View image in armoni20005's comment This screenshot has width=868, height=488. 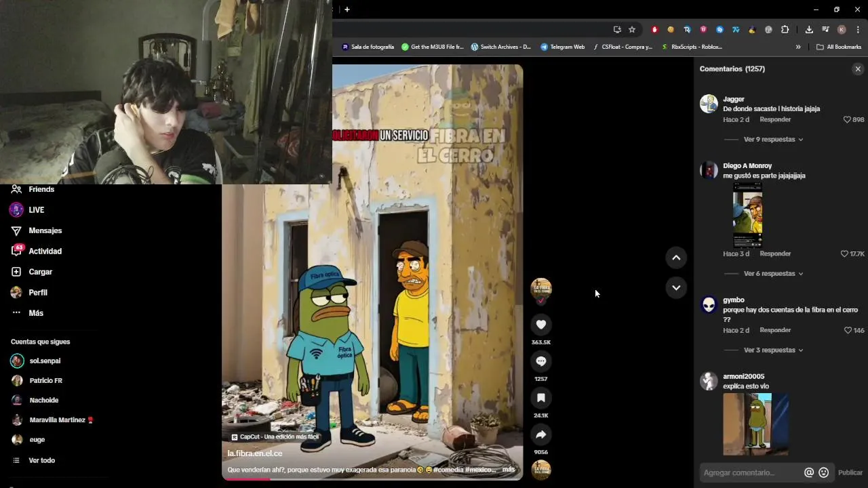click(755, 424)
